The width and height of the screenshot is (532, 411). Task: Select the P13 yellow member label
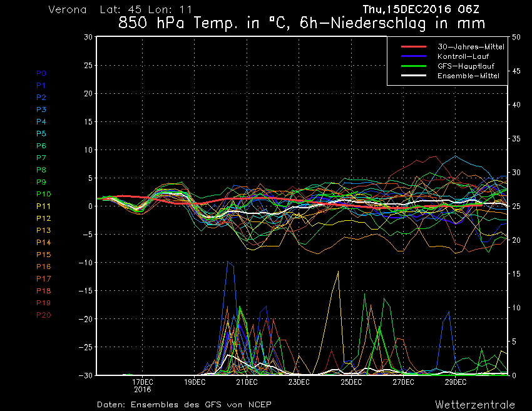pos(43,230)
